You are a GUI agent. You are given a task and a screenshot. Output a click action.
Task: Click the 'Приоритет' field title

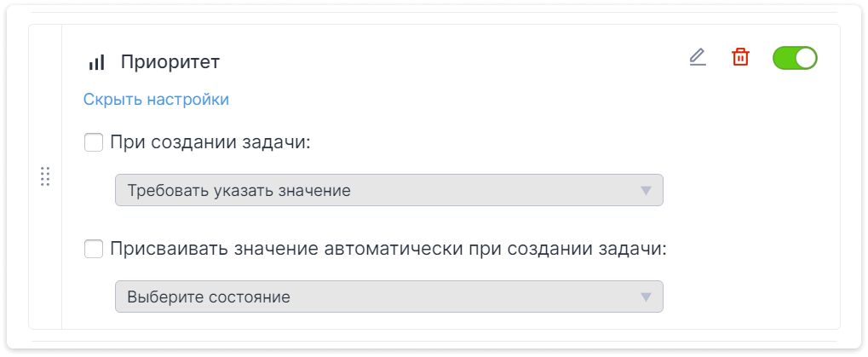(170, 62)
